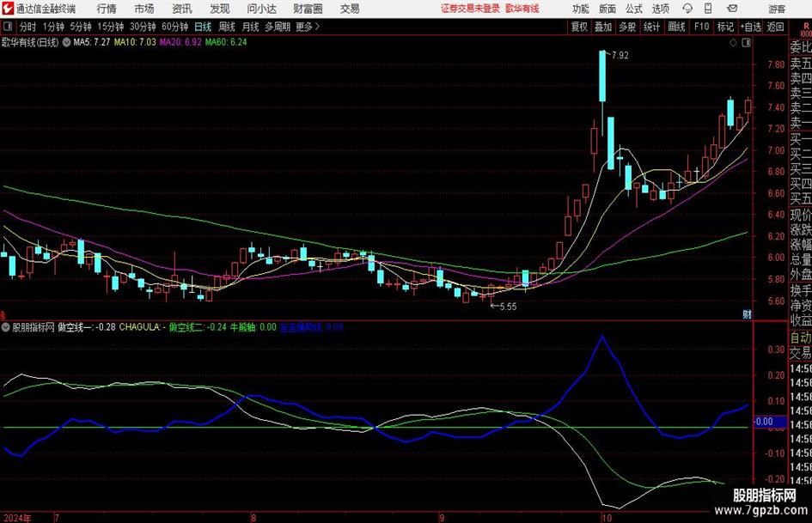The image size is (812, 523).
Task: Click the MA10: 7.03 label
Action: click(135, 42)
